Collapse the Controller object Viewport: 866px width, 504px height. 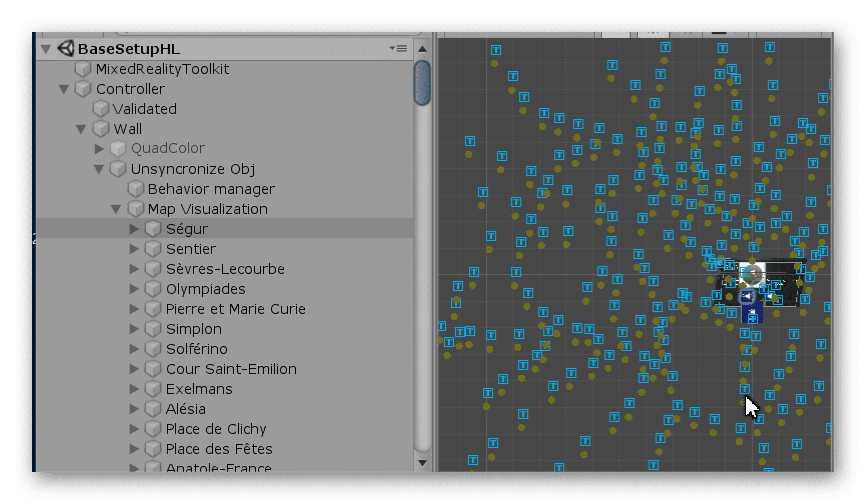(x=64, y=89)
